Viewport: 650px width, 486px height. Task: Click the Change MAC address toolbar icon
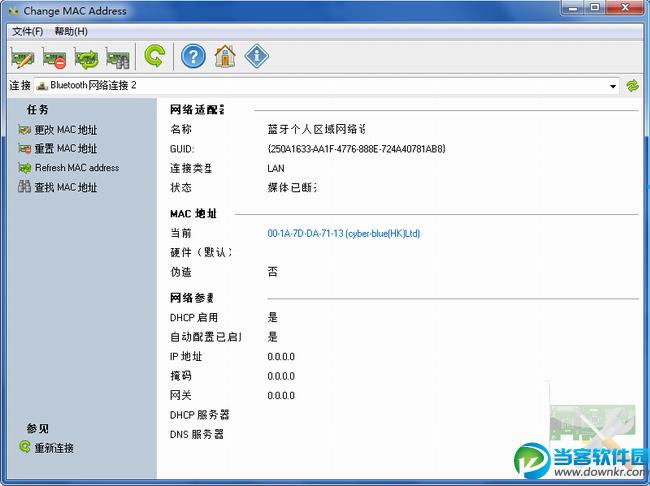(22, 57)
